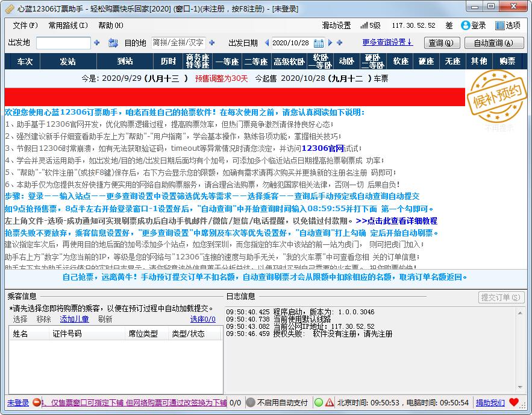Click the red warning triangle icon
The height and width of the screenshot is (415, 532).
coord(330,403)
